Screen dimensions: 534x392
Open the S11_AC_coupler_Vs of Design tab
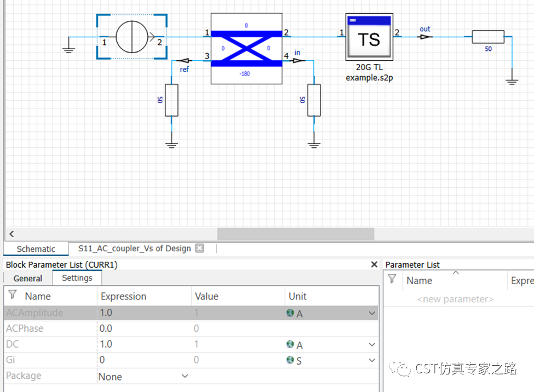point(135,249)
